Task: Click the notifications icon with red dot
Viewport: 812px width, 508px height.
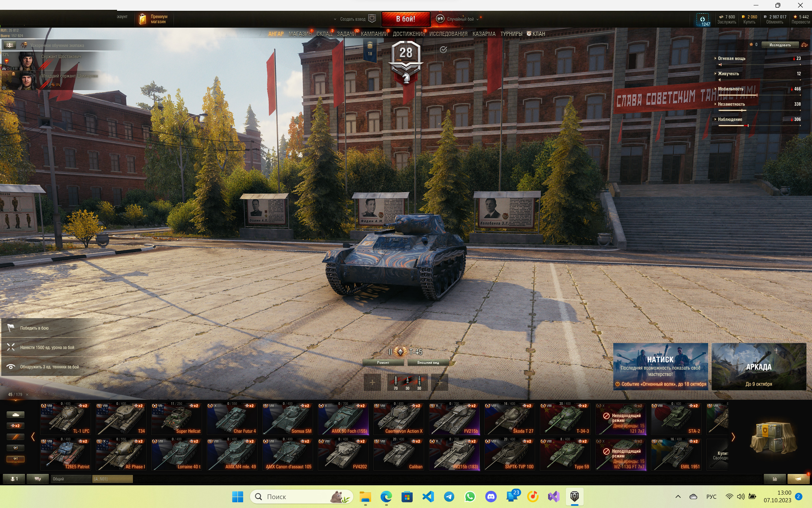Action: 798,479
